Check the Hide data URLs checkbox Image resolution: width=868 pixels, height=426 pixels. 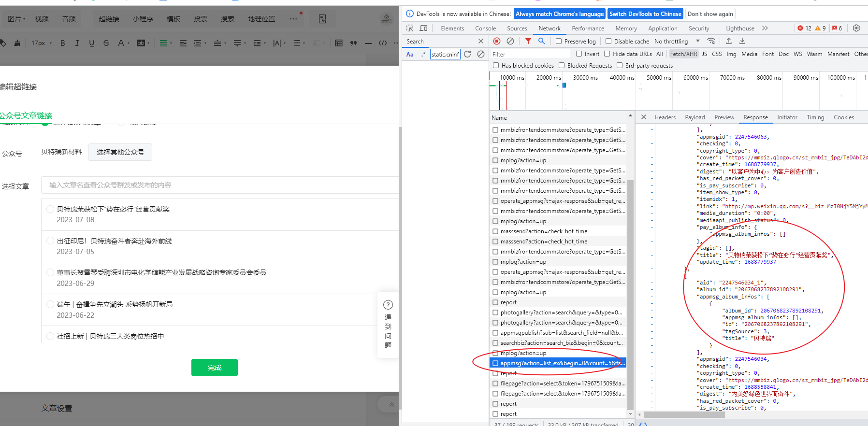coord(607,54)
